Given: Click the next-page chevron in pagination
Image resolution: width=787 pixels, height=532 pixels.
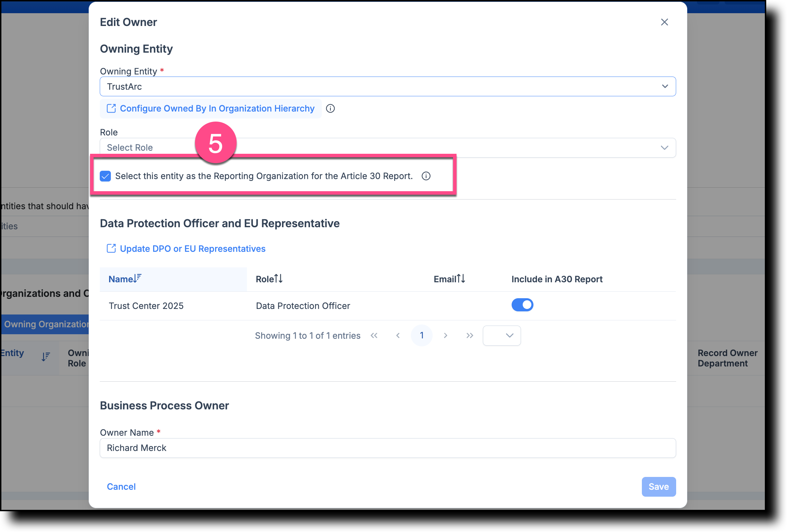Looking at the screenshot, I should pos(445,335).
